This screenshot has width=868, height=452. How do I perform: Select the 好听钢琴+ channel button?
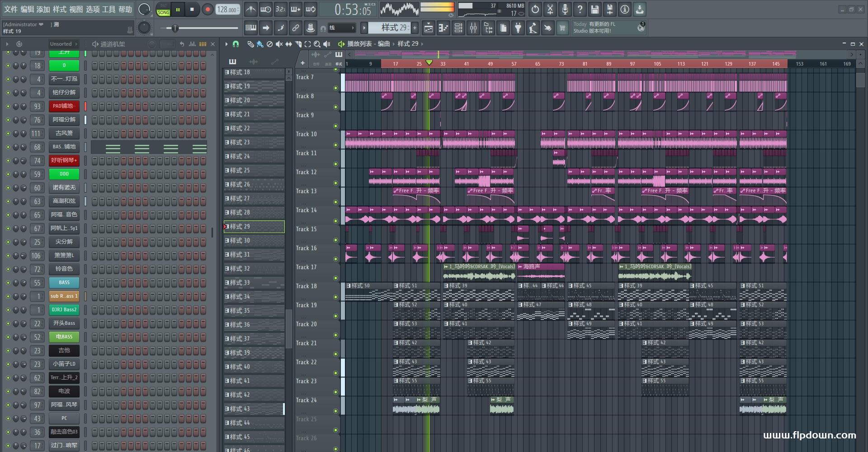point(64,161)
